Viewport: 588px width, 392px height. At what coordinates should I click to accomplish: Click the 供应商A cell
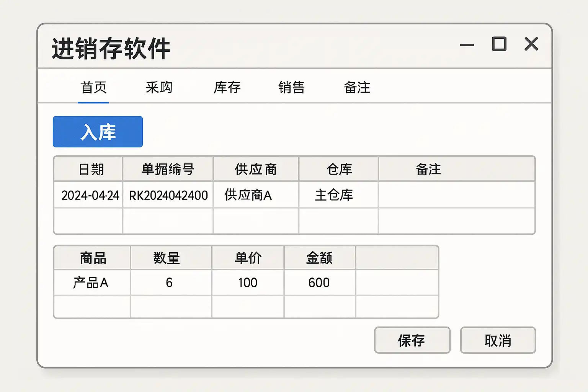(x=248, y=195)
